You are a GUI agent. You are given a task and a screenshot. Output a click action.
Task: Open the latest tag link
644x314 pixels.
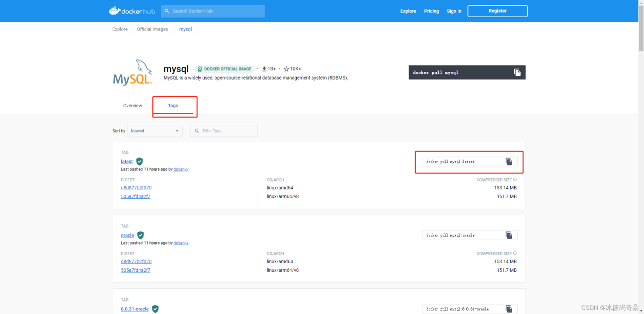(126, 162)
